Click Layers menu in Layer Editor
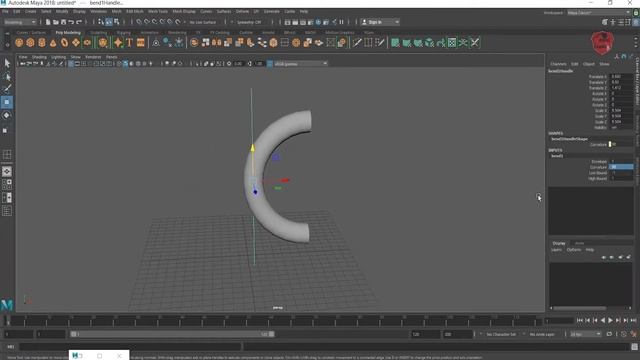640x360 pixels. (557, 249)
